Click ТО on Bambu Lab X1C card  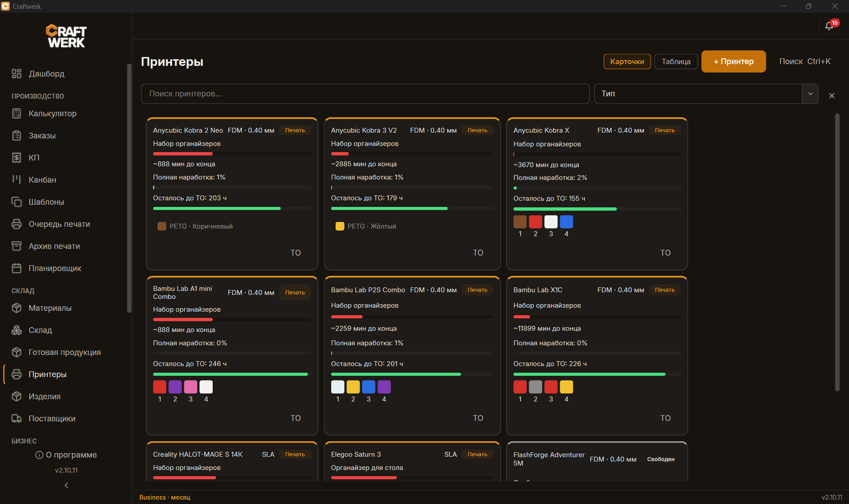pyautogui.click(x=665, y=418)
